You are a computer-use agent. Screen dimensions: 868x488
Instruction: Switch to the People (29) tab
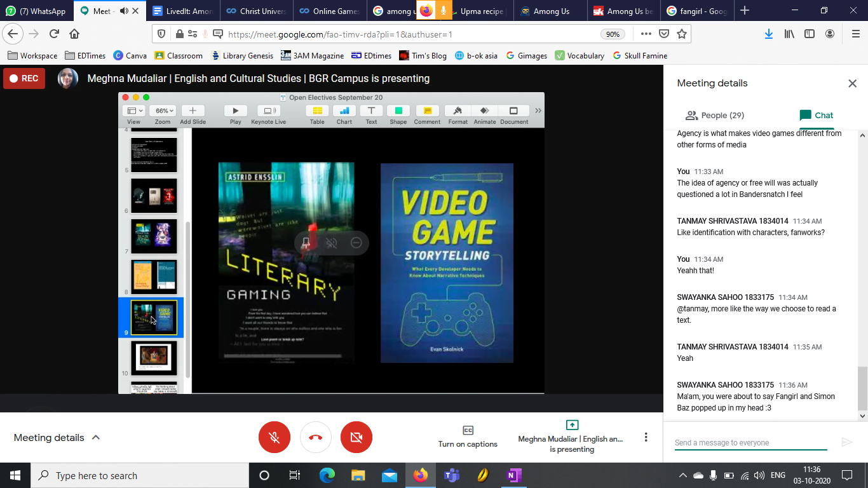[x=714, y=115]
